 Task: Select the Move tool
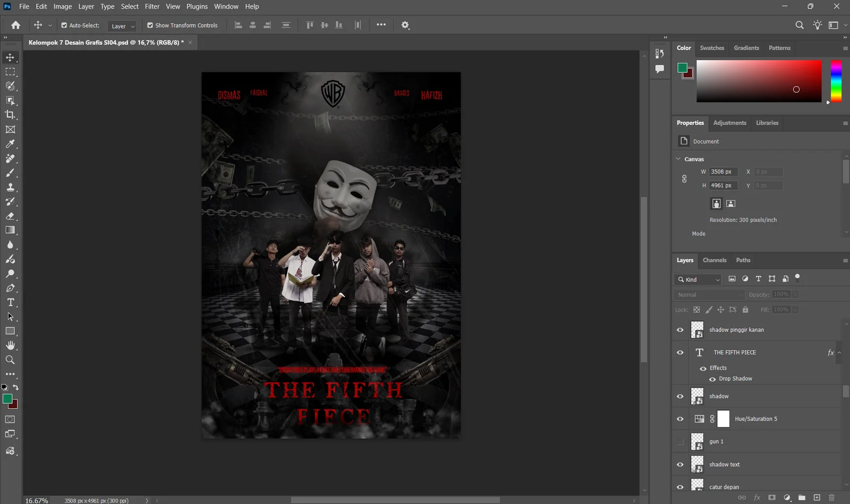[x=10, y=57]
